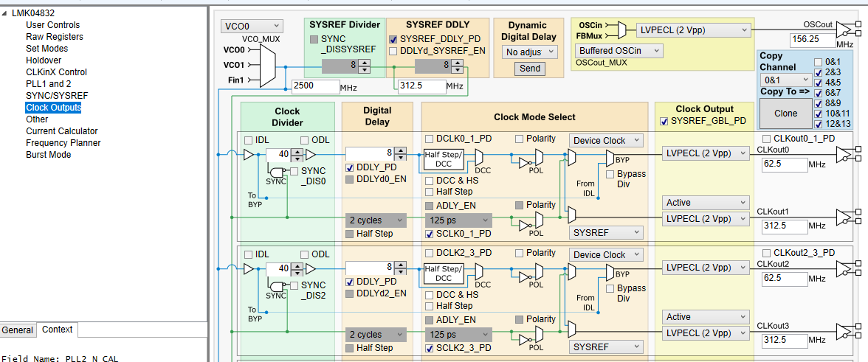Open the Copy Channel 0&1 dropdown
Image resolution: width=868 pixels, height=362 pixels.
coord(786,80)
